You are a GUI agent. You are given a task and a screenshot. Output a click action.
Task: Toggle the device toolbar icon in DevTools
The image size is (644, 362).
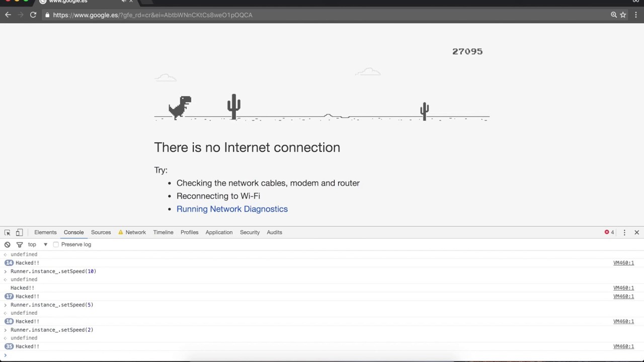coord(19,232)
